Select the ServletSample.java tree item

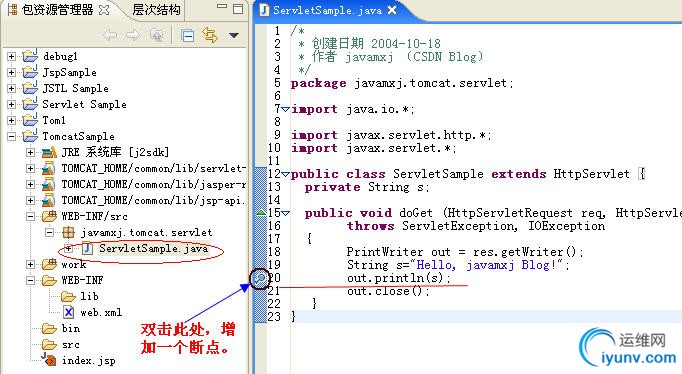[x=154, y=248]
